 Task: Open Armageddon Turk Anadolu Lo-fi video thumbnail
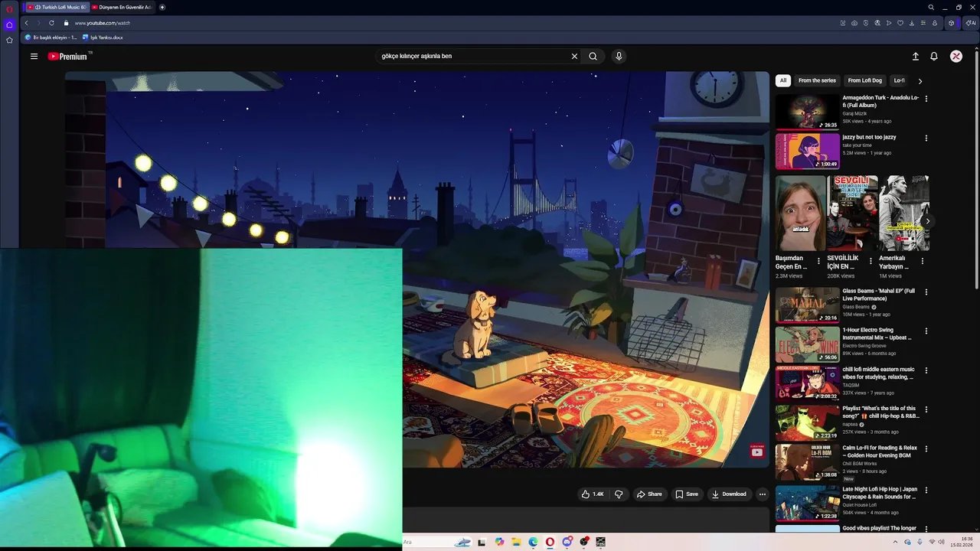pyautogui.click(x=807, y=112)
